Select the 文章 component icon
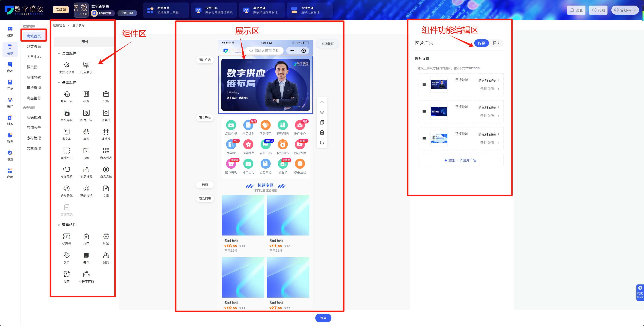 106,189
